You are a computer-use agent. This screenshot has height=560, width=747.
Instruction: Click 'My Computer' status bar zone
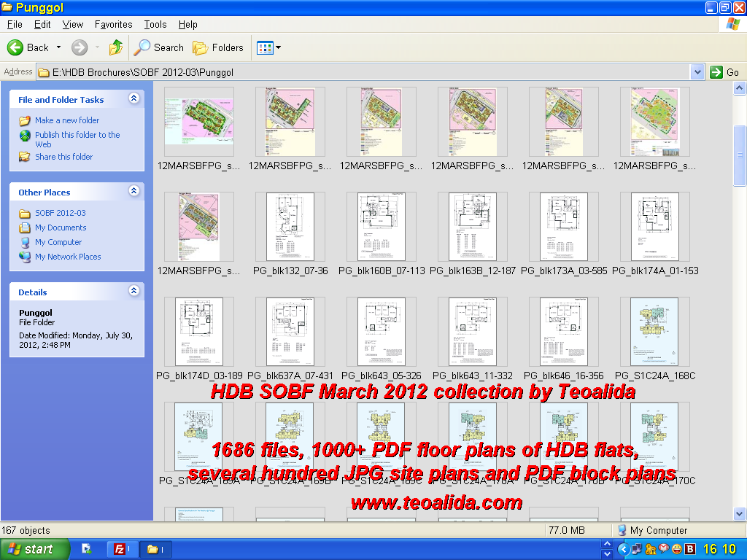[x=652, y=531]
